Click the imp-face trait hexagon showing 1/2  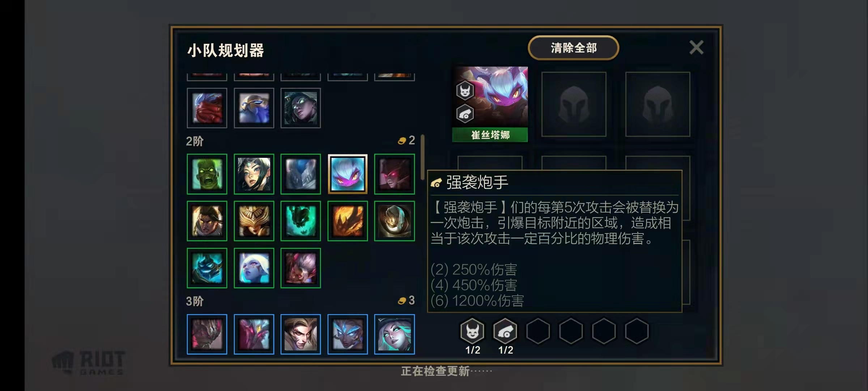click(472, 331)
